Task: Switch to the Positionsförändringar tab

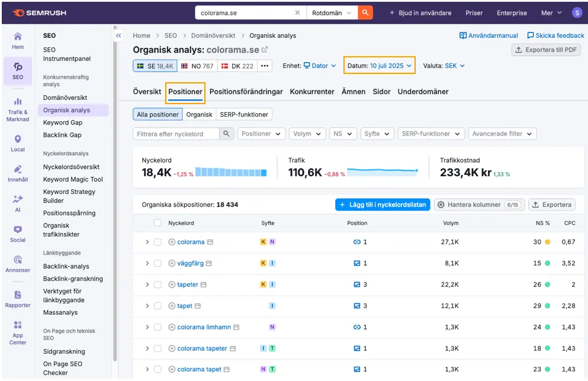Action: click(246, 92)
